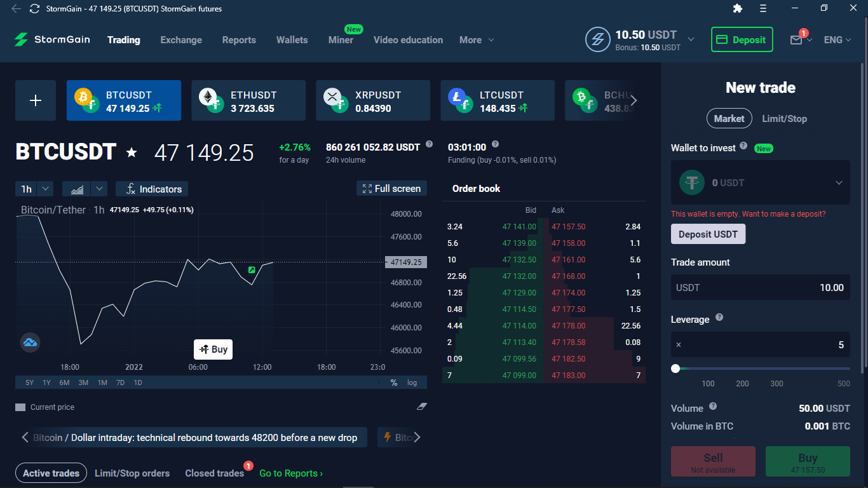
Task: Click the Wallet to invest help icon
Action: click(743, 146)
